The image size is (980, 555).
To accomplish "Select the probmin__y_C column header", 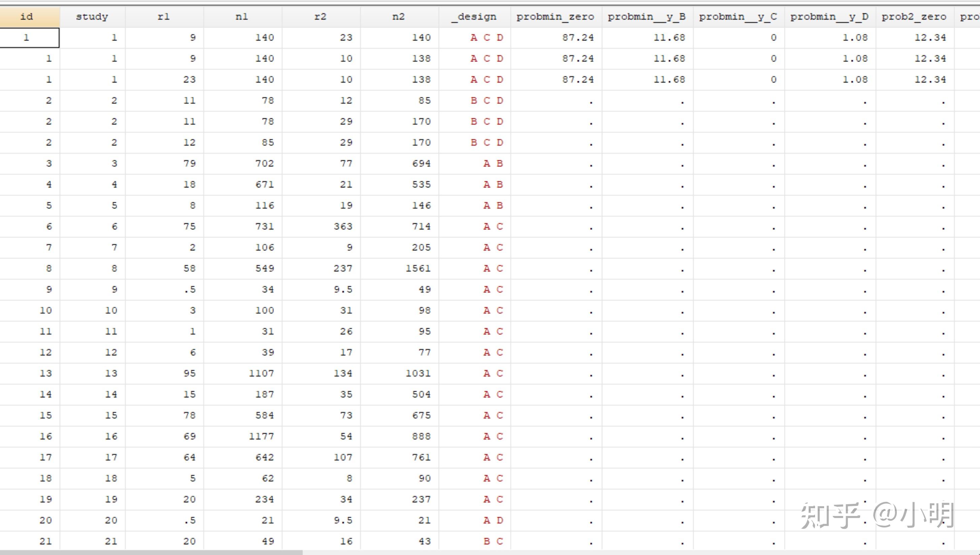I will tap(738, 17).
